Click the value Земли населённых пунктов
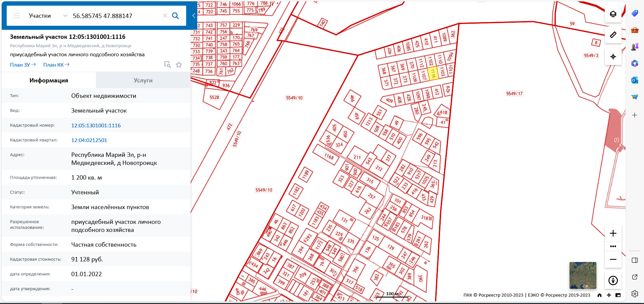 pyautogui.click(x=110, y=207)
